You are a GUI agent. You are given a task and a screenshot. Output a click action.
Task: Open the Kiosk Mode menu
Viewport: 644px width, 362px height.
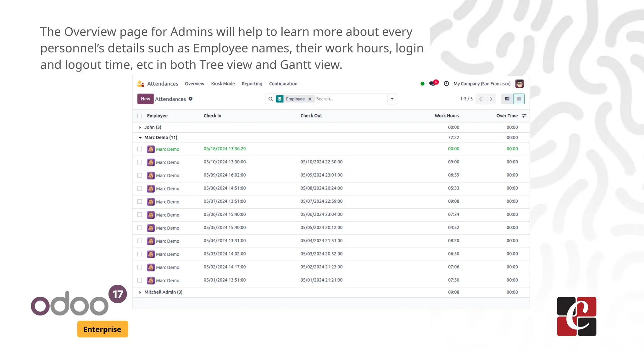pos(223,84)
